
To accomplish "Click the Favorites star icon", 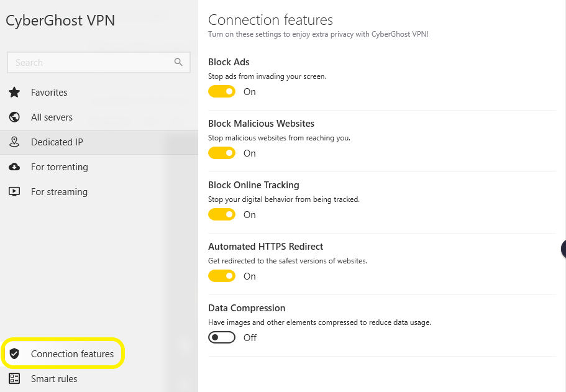I will click(14, 93).
